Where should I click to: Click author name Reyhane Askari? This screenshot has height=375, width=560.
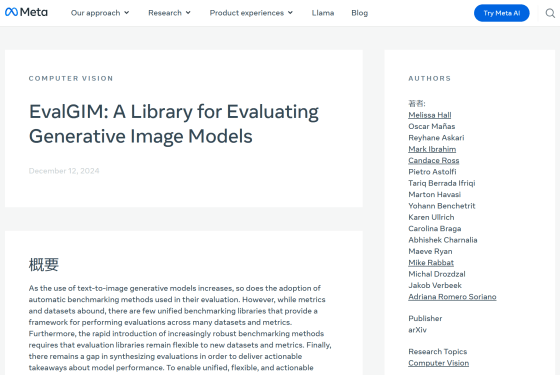[436, 138]
